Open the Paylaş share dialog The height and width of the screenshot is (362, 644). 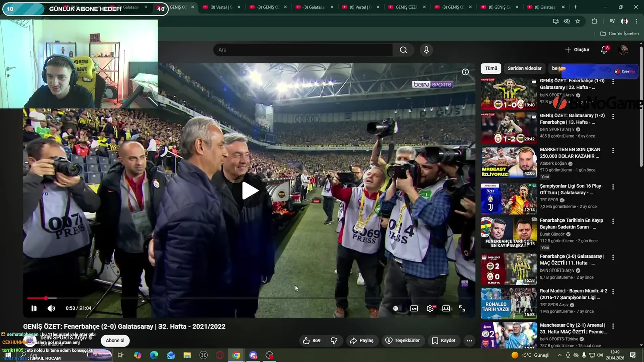click(x=362, y=341)
